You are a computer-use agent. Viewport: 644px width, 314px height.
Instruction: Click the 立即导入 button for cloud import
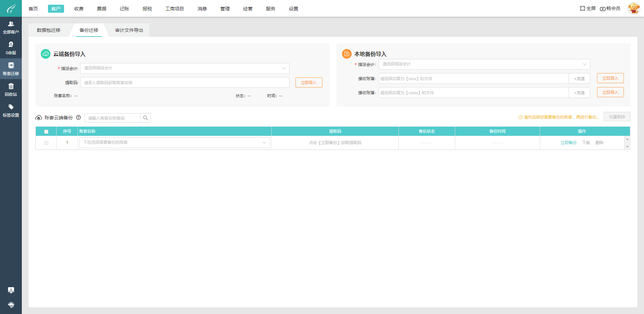(308, 82)
